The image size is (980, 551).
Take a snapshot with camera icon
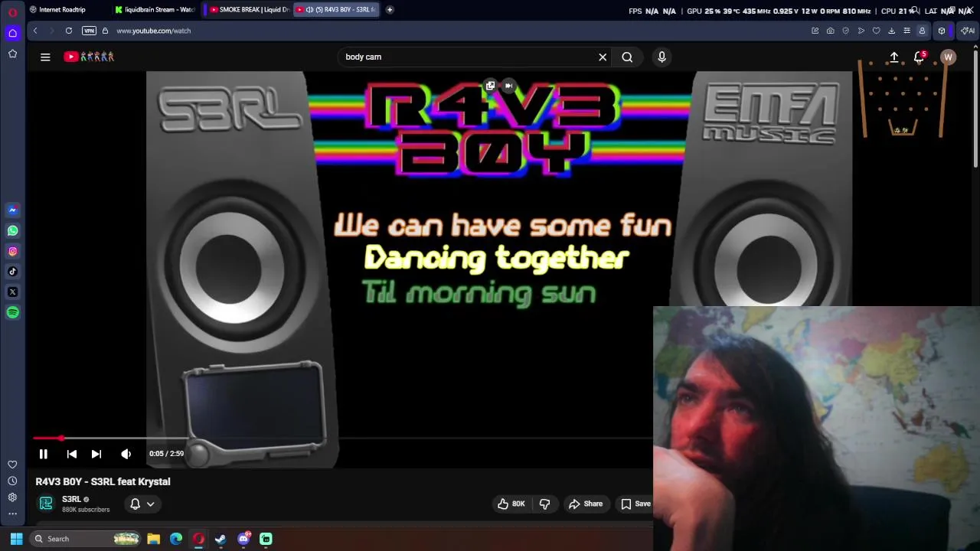830,31
